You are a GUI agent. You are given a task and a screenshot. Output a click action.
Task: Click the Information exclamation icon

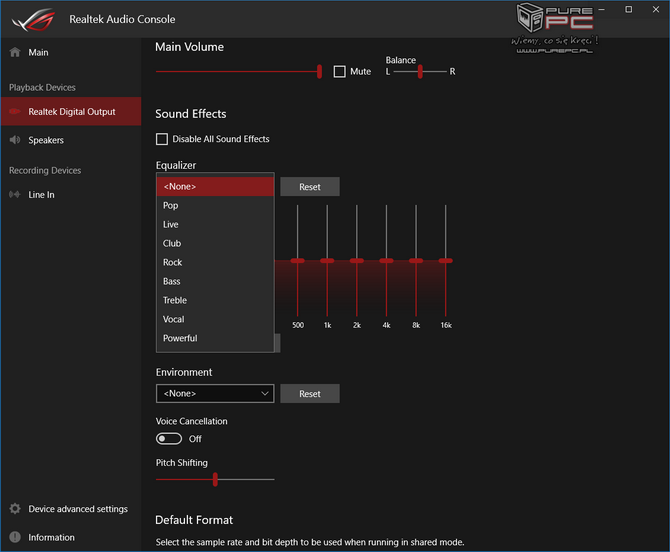(15, 537)
